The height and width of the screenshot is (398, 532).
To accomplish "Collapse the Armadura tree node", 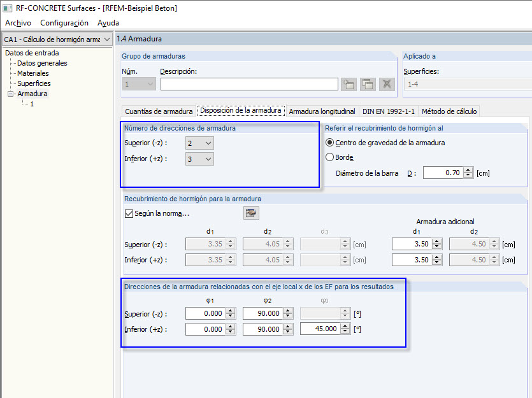I will [11, 94].
